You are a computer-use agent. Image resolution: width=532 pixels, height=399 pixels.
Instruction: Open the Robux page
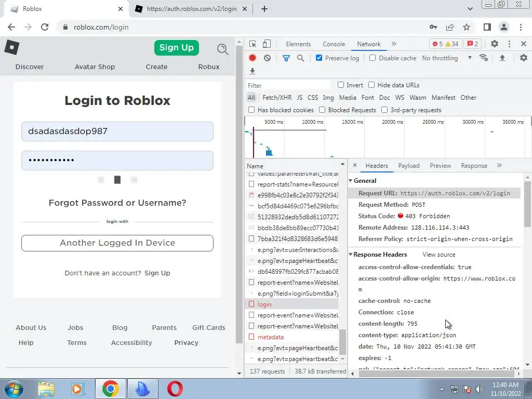(209, 67)
